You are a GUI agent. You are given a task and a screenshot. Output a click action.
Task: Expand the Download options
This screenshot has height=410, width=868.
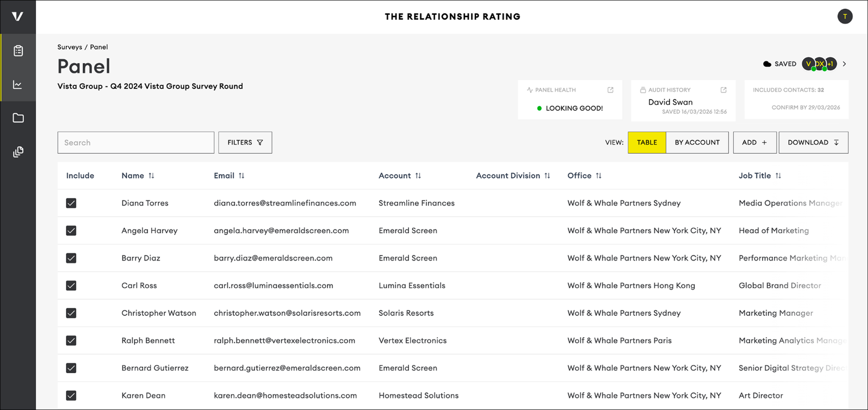(x=813, y=143)
